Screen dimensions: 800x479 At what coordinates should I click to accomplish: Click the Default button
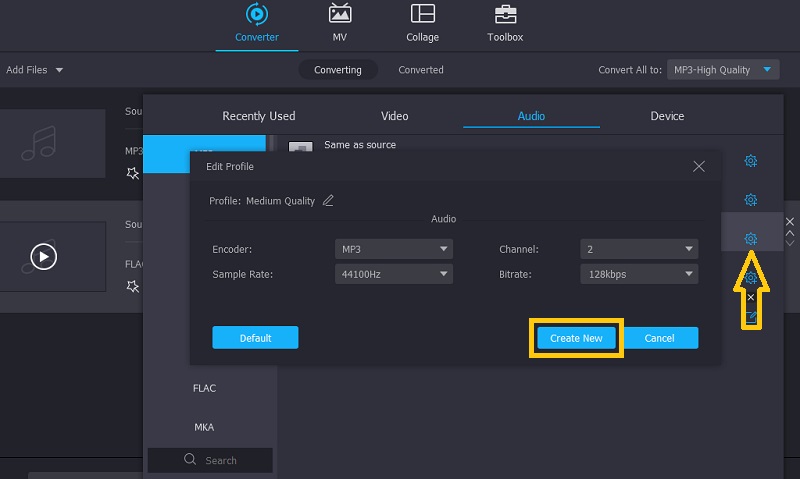255,338
